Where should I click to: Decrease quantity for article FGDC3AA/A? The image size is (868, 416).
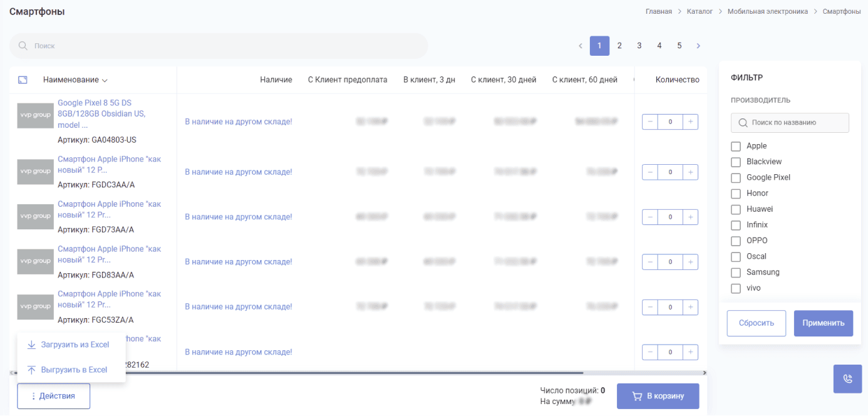click(x=650, y=172)
